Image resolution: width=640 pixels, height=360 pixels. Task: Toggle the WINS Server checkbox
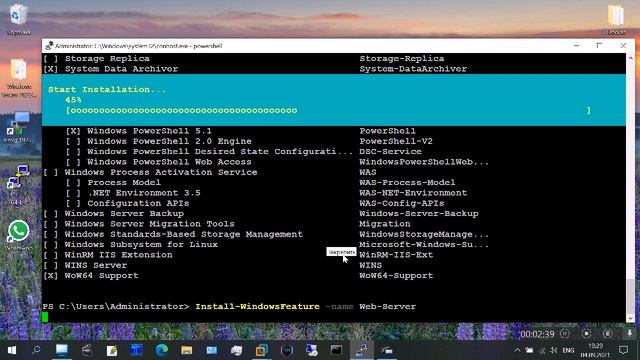[51, 265]
